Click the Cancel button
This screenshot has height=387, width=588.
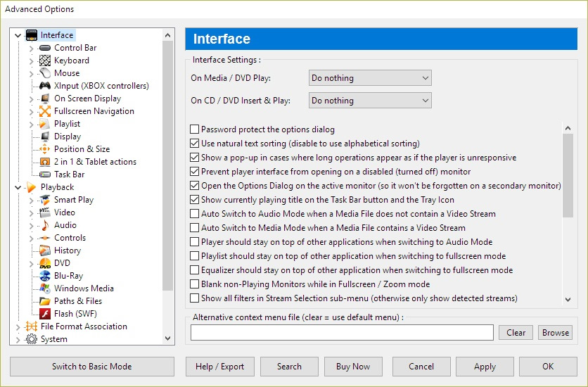tap(421, 367)
